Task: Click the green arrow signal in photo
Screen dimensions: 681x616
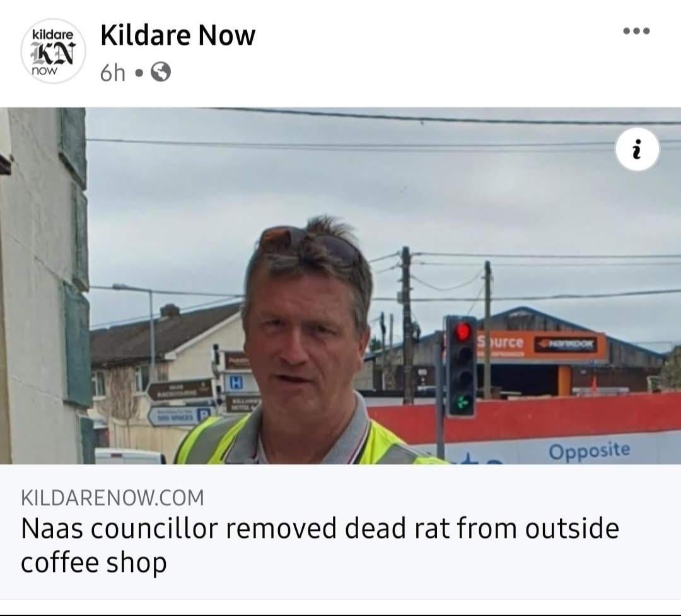Action: tap(462, 403)
